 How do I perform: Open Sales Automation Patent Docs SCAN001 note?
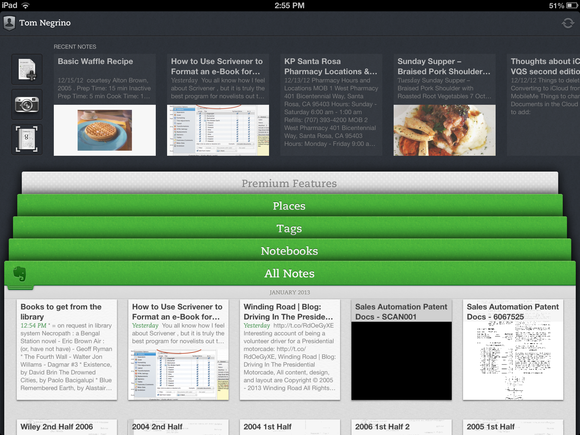coord(401,350)
